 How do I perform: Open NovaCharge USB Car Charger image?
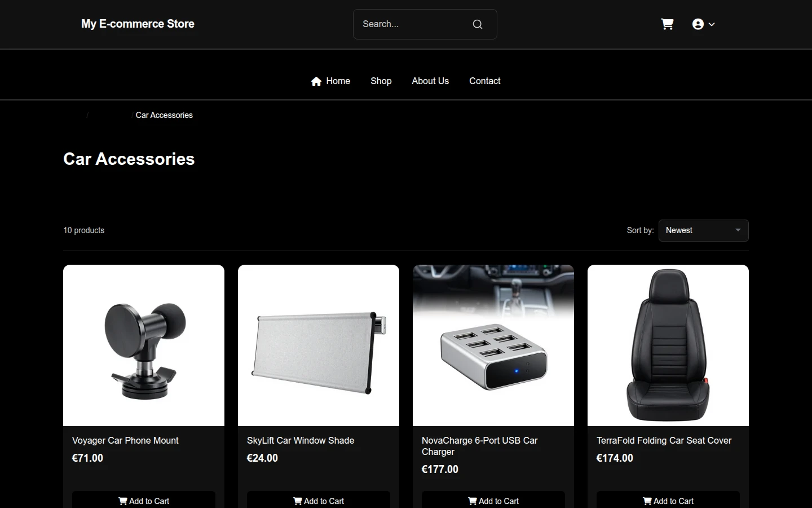click(x=493, y=345)
